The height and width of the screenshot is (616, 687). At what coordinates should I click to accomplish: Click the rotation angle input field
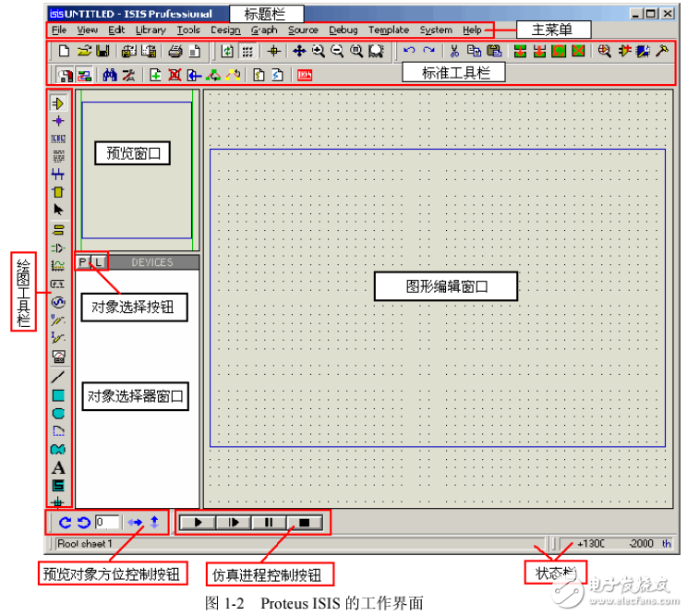(107, 522)
